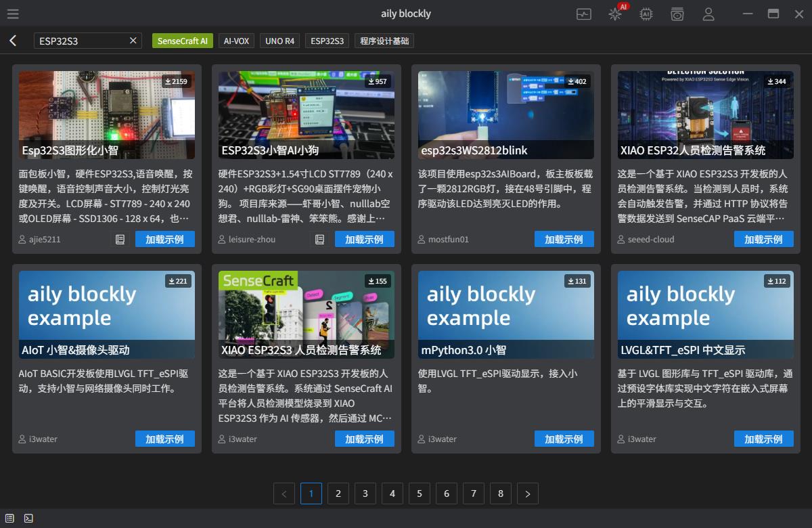Click author leisure-zhou

point(247,239)
